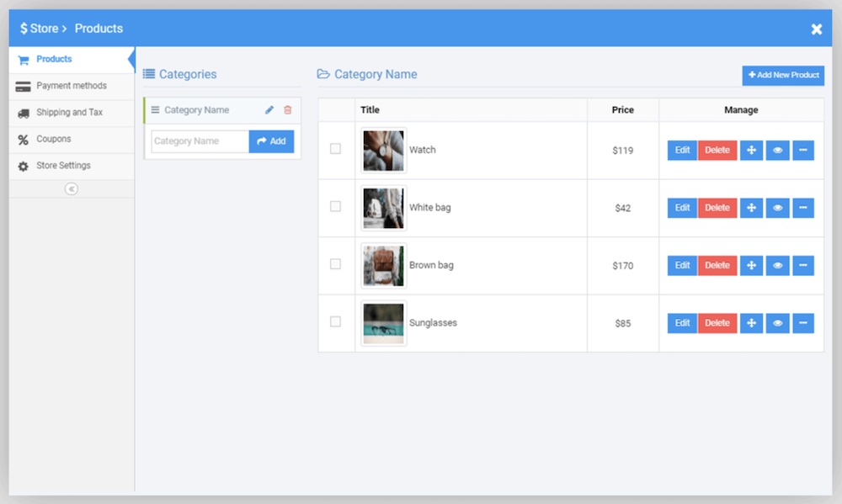Close the Store Products dialog
Viewport: 842px width, 504px height.
pyautogui.click(x=816, y=29)
